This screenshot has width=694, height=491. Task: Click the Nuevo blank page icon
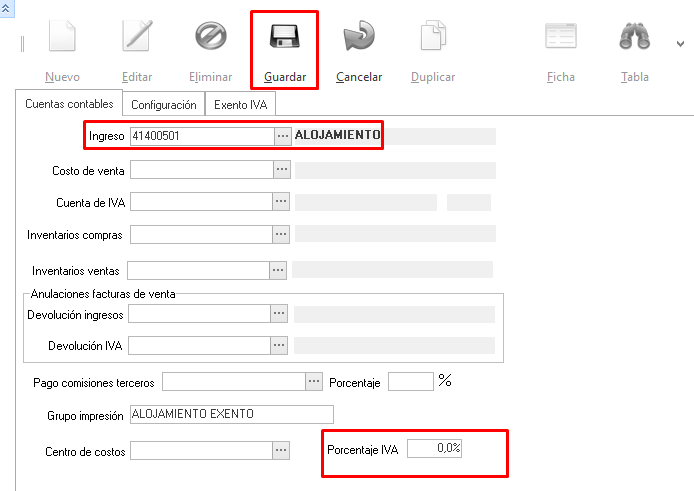[x=62, y=37]
